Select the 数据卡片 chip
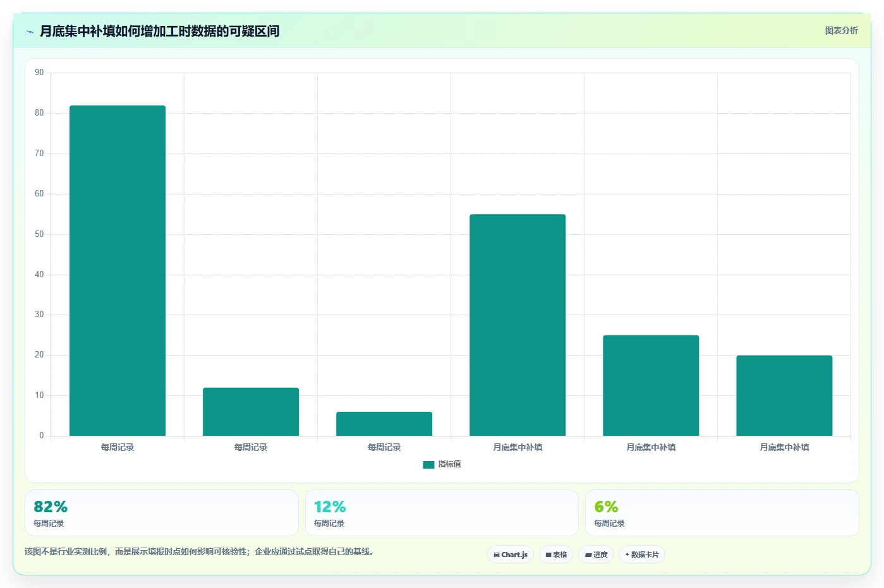This screenshot has width=884, height=588. pyautogui.click(x=642, y=555)
